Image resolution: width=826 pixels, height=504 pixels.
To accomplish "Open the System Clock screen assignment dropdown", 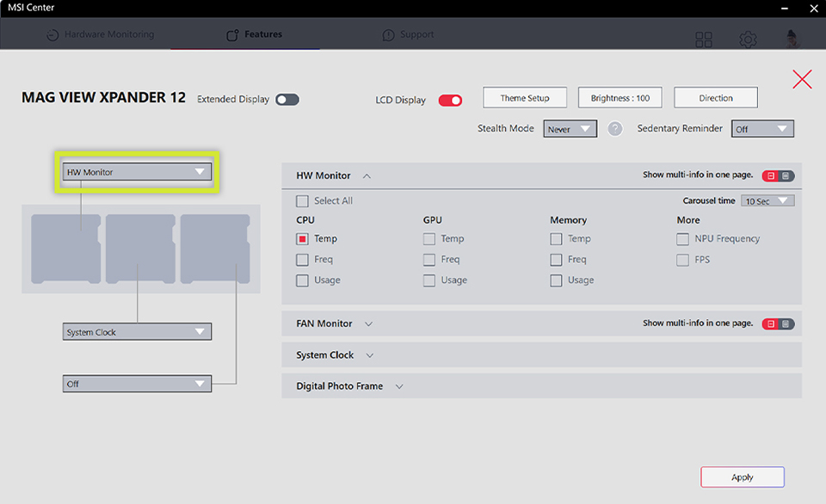I will point(137,332).
